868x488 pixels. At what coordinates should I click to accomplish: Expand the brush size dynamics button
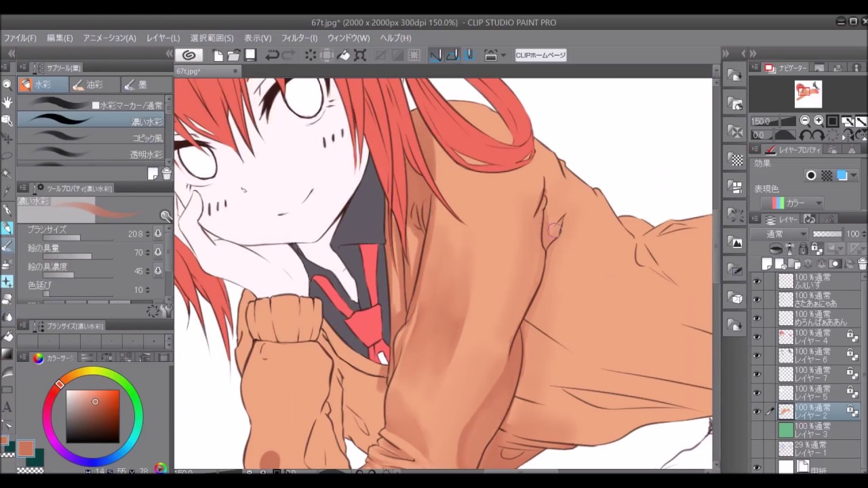(158, 234)
